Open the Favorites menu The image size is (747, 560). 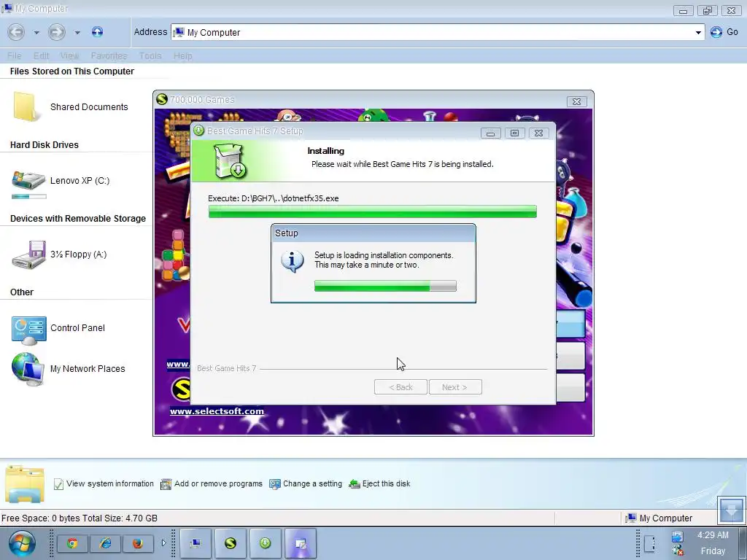click(109, 55)
